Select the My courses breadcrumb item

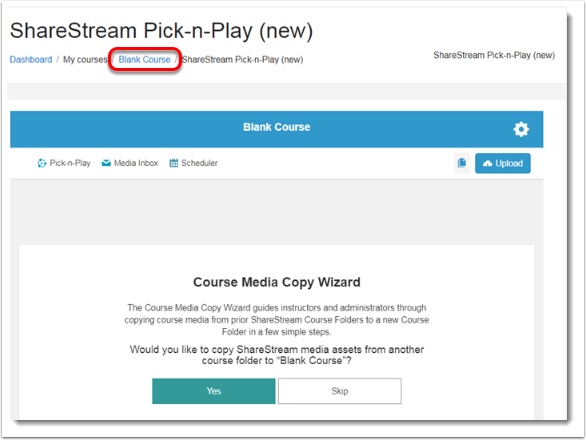tap(85, 59)
